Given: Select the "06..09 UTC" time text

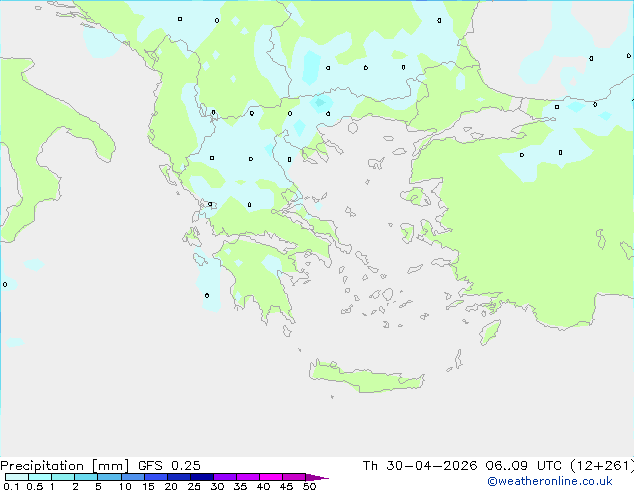Looking at the screenshot, I should pyautogui.click(x=524, y=466).
